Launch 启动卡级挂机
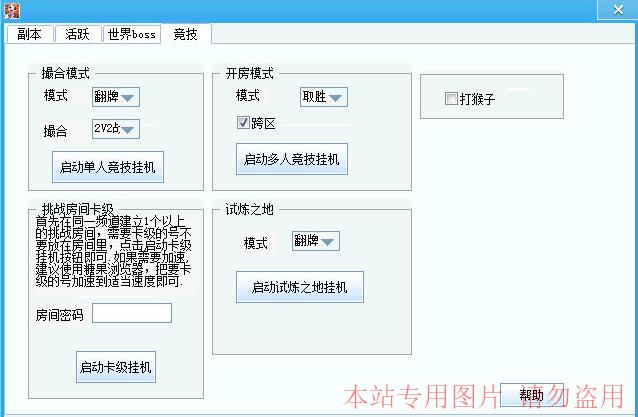The width and height of the screenshot is (638, 417). tap(116, 367)
